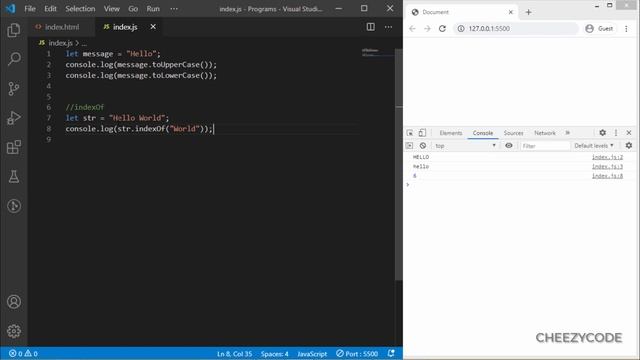
Task: Open the Chrome three-dot menu
Action: [x=626, y=29]
